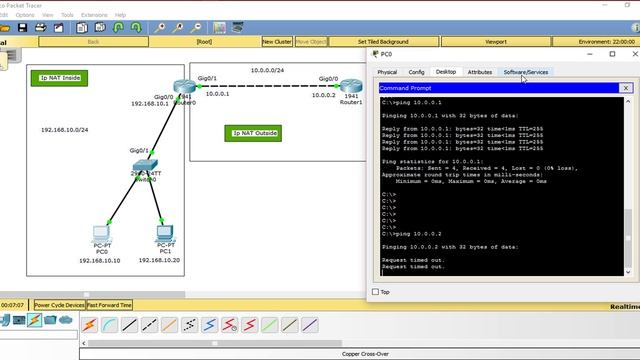Select Router1 on the workspace
This screenshot has height=360, width=640.
point(351,86)
